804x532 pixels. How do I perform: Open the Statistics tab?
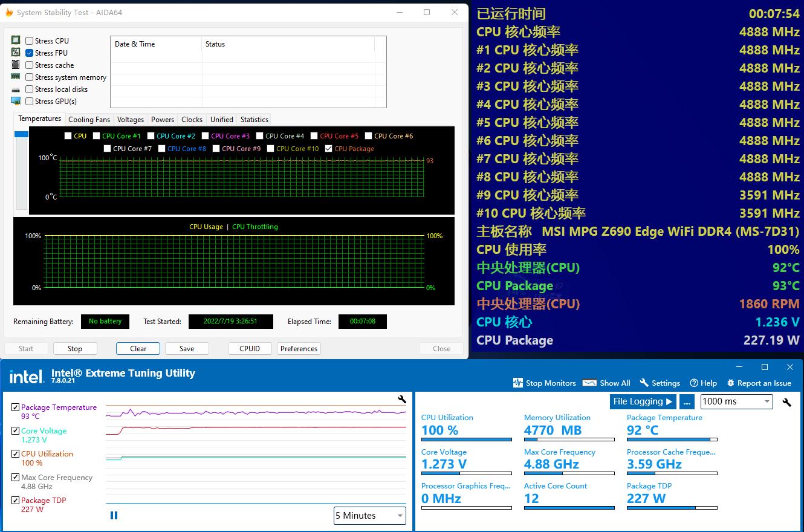click(x=254, y=120)
